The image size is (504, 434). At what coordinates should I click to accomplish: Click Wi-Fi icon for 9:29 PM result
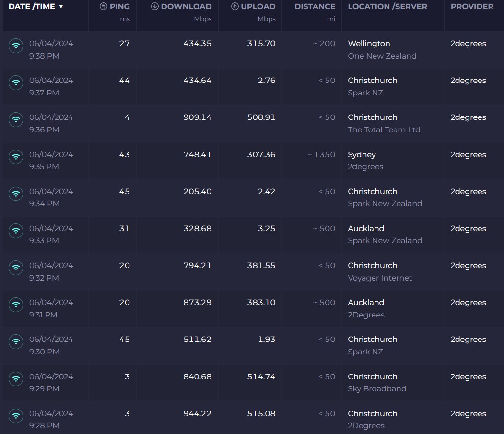[x=16, y=379]
